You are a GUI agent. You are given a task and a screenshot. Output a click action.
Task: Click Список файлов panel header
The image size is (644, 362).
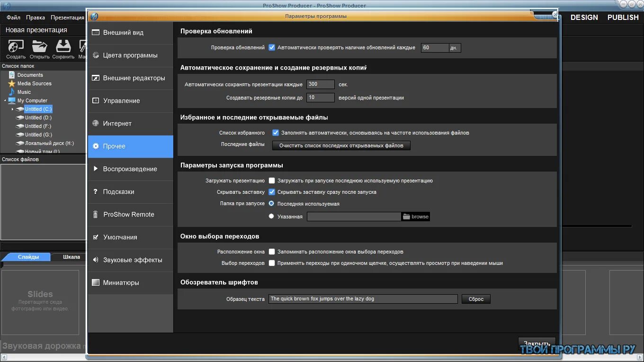tap(20, 159)
